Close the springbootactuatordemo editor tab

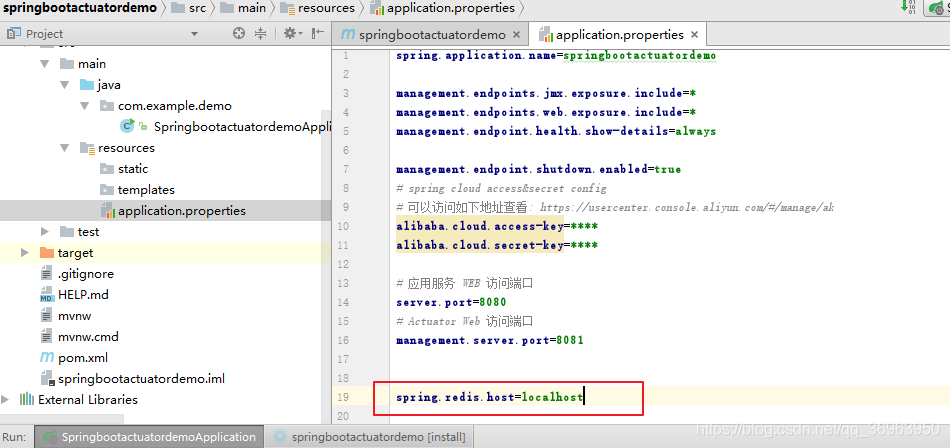coord(517,35)
